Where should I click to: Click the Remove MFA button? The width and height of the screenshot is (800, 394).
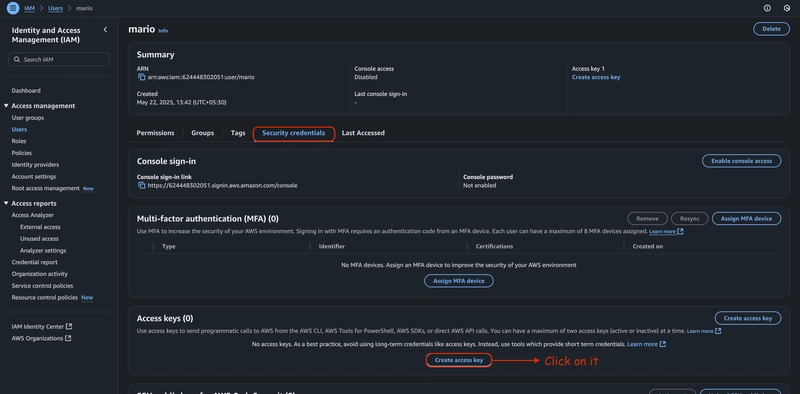pyautogui.click(x=647, y=218)
